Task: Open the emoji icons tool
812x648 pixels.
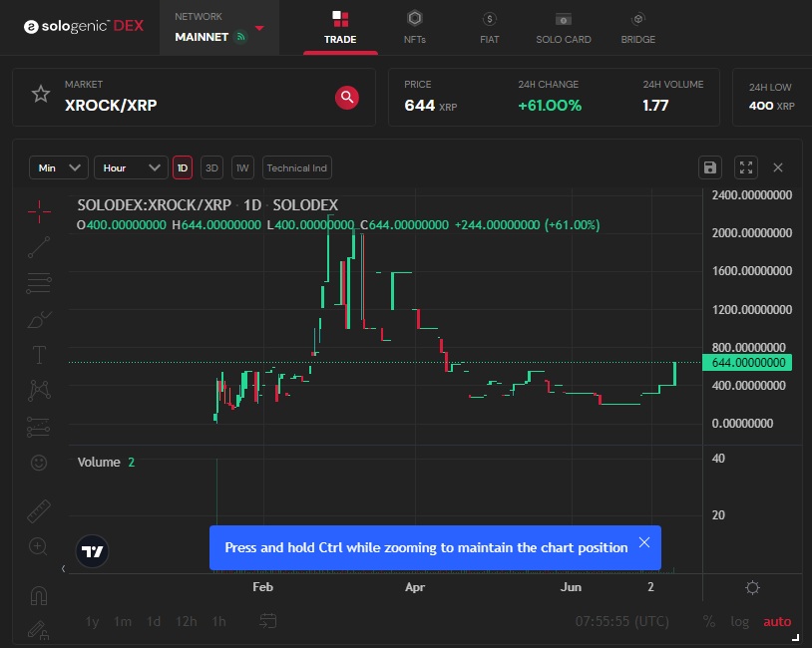Action: [x=39, y=463]
